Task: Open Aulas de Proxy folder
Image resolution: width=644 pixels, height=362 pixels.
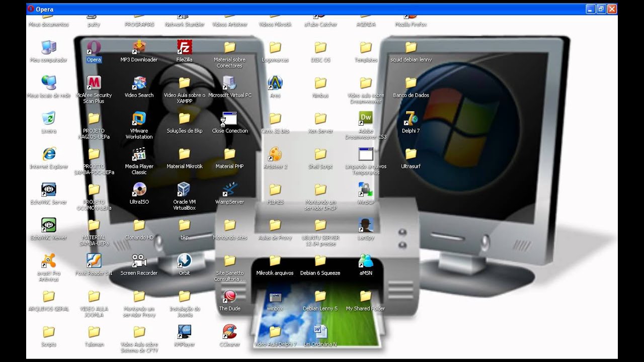Action: 275,226
